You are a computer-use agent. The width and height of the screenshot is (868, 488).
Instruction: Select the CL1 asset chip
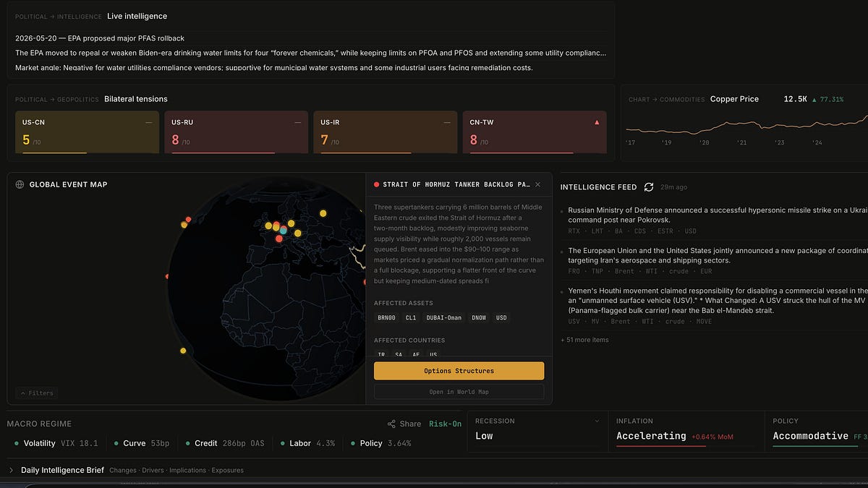pos(410,317)
